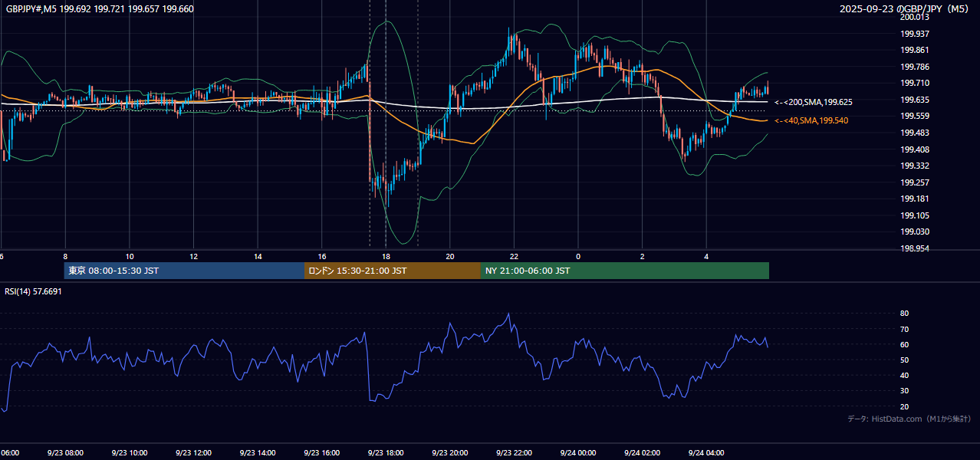The width and height of the screenshot is (980, 460).
Task: Click price axis label 199.786
Action: (915, 67)
